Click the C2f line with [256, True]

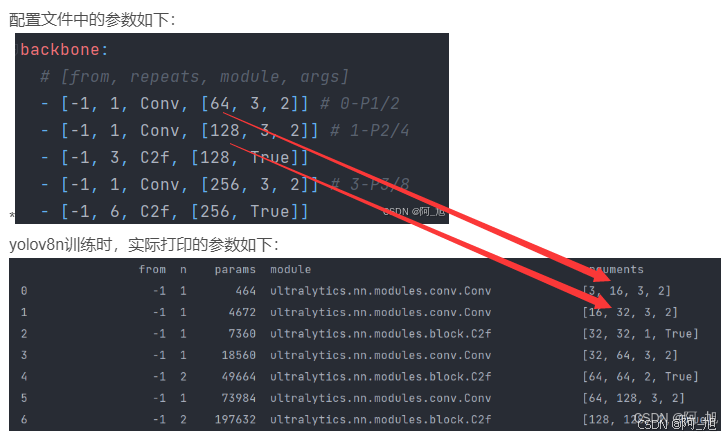[174, 211]
